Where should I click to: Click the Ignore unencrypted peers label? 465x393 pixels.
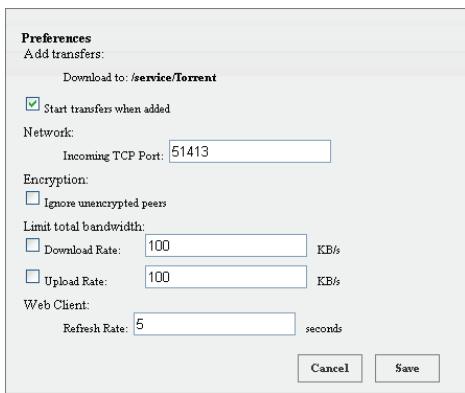click(x=105, y=203)
